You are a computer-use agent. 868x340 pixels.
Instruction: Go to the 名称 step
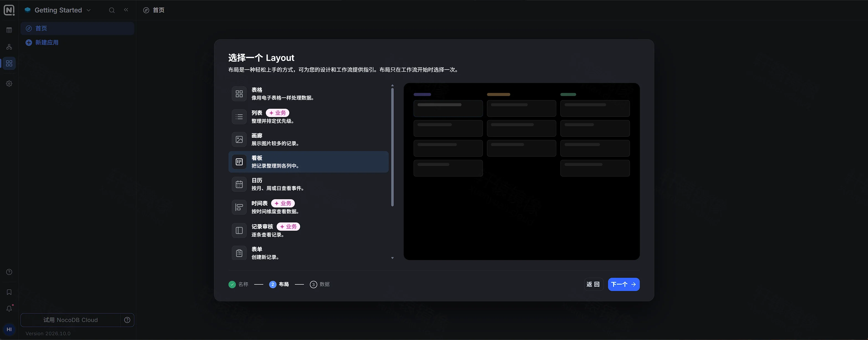coord(238,284)
